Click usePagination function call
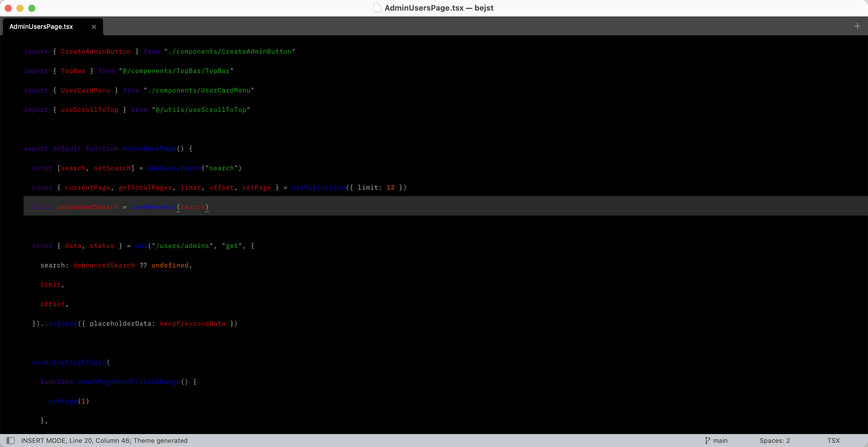The width and height of the screenshot is (868, 447). (x=318, y=188)
